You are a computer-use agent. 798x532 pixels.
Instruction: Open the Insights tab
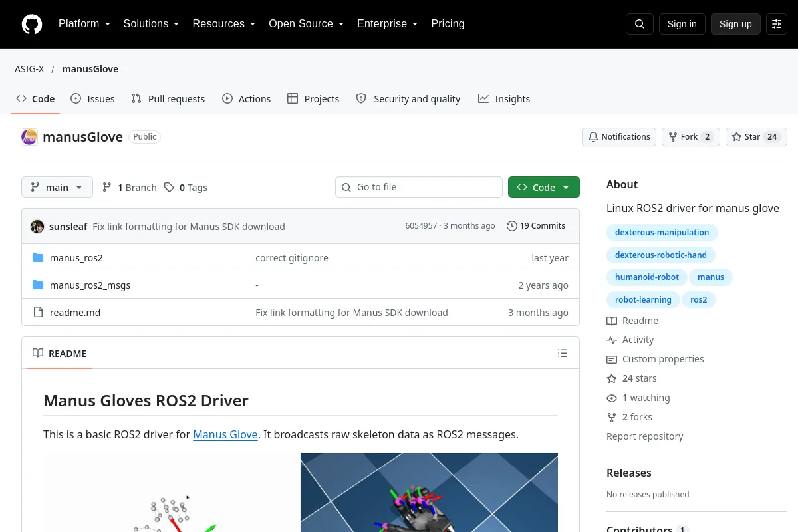504,99
